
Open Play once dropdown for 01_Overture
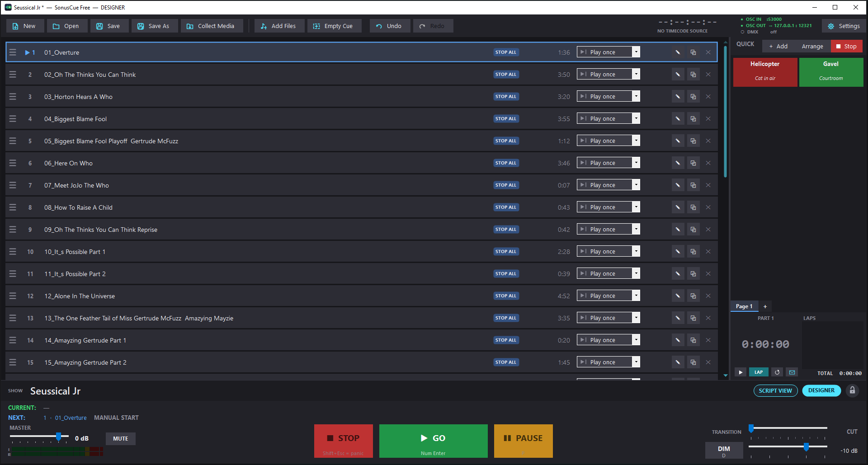(636, 52)
